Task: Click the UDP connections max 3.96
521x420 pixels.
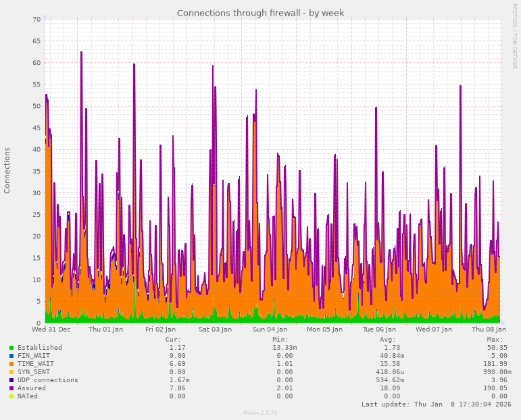Action: [x=499, y=380]
